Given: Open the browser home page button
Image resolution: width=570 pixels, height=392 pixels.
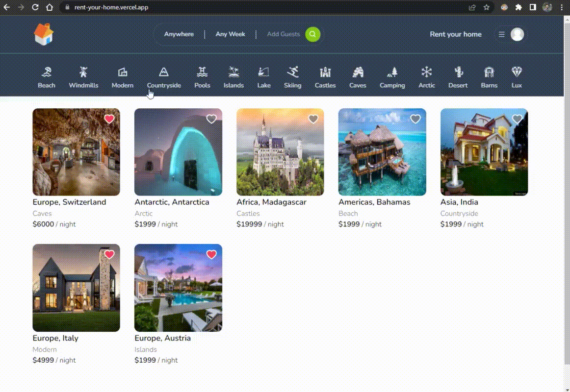Looking at the screenshot, I should (50, 7).
